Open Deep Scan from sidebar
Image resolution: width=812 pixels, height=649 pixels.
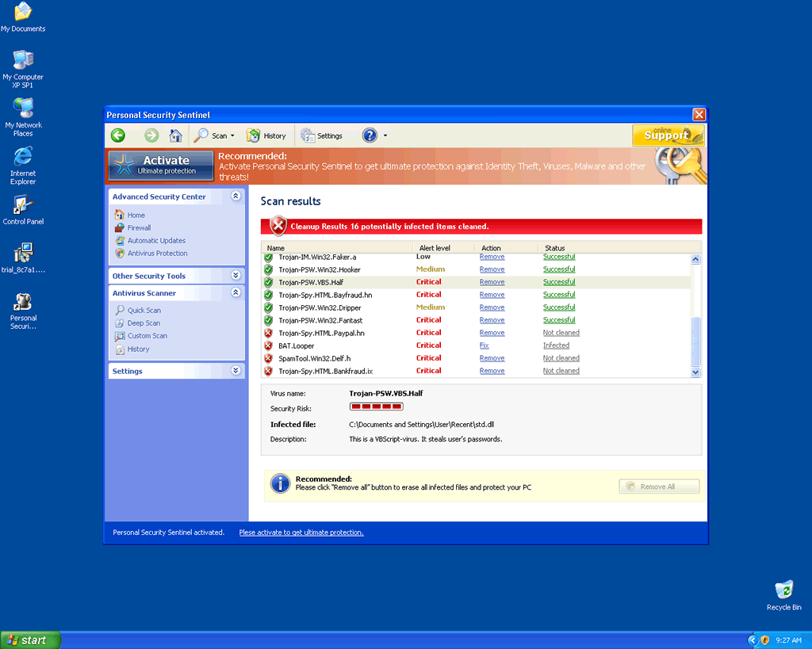click(144, 323)
